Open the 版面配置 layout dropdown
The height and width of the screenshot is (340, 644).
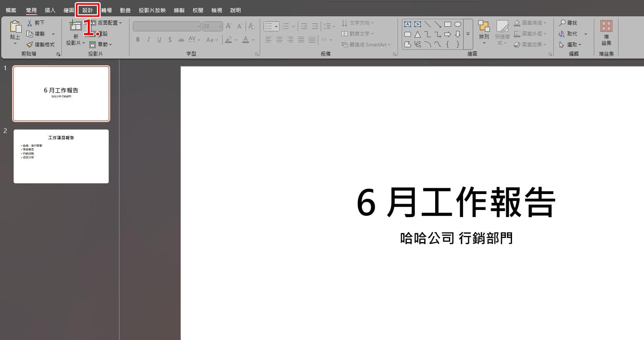click(x=106, y=23)
